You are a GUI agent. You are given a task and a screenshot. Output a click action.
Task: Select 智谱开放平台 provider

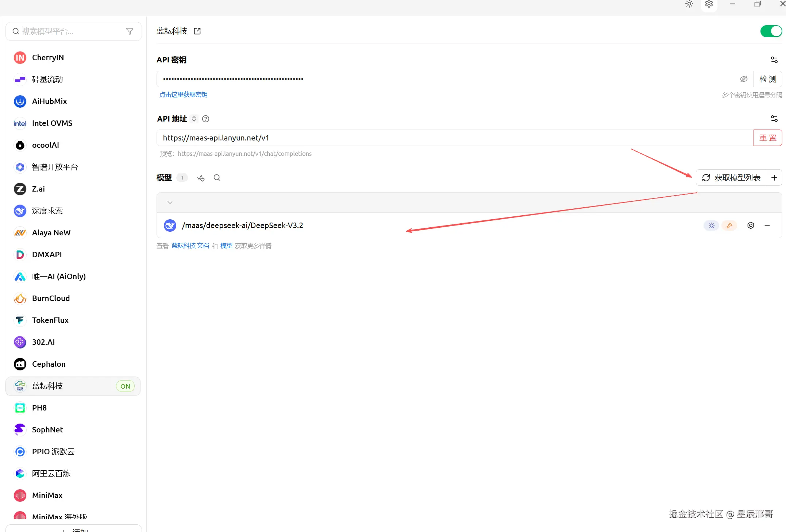(x=73, y=167)
